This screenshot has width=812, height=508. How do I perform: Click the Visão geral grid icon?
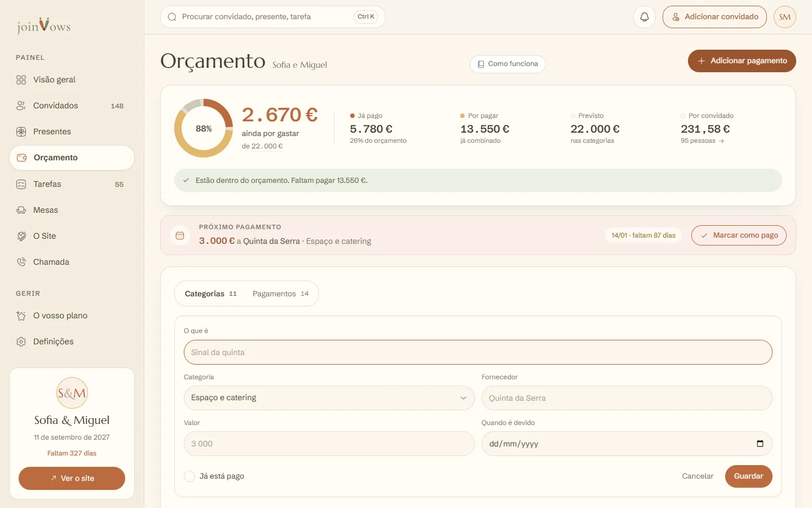[21, 80]
